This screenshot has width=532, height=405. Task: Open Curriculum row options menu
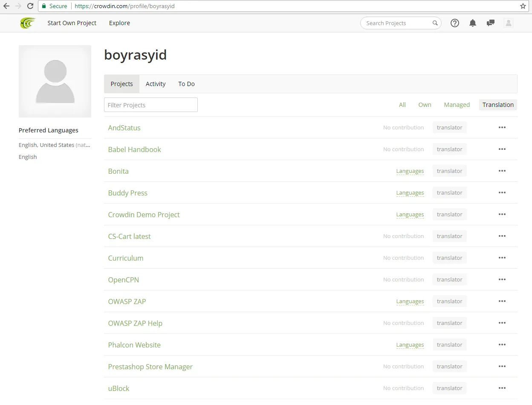click(x=502, y=258)
